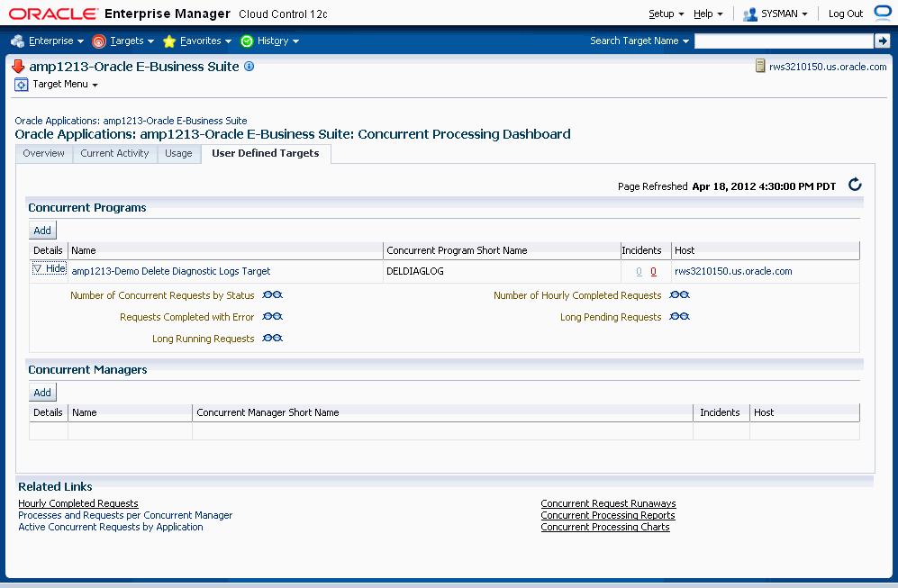Click the Oracle logo in the header
Image resolution: width=898 pixels, height=588 pixels.
pyautogui.click(x=54, y=14)
